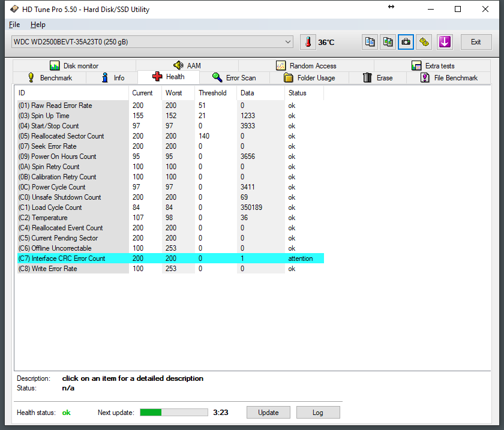Image resolution: width=504 pixels, height=430 pixels.
Task: Select the (03) Spin Up Time row
Action: coord(170,116)
